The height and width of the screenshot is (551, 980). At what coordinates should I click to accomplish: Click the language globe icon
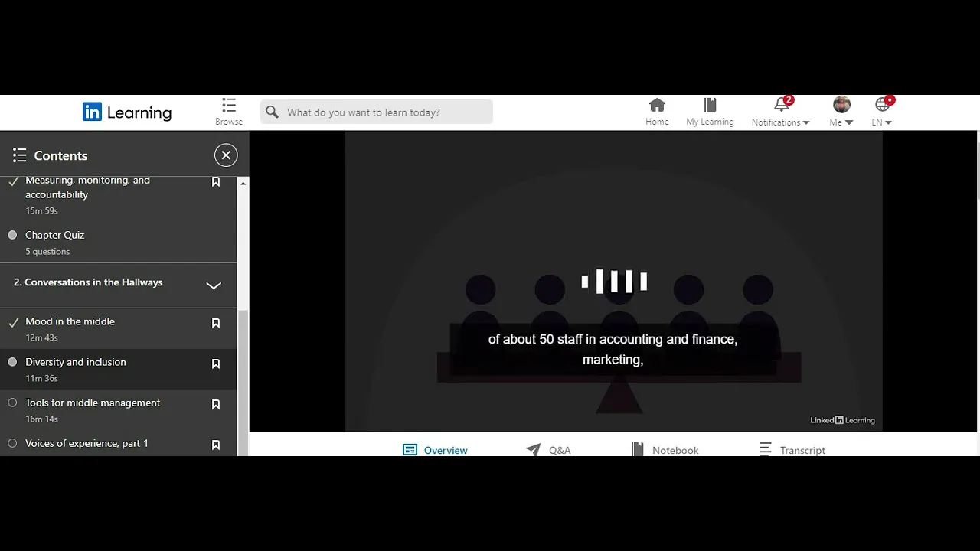click(882, 105)
